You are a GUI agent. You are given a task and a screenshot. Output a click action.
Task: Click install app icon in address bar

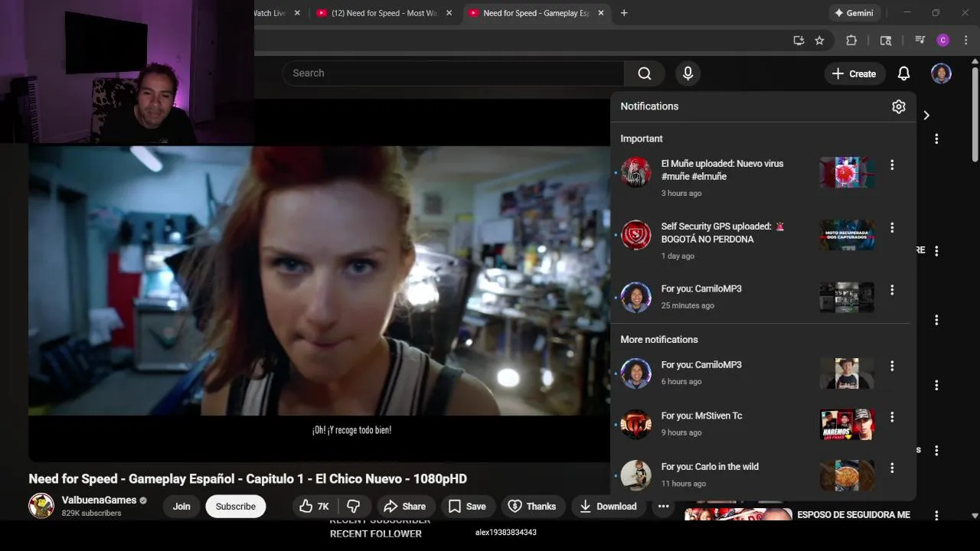point(799,41)
